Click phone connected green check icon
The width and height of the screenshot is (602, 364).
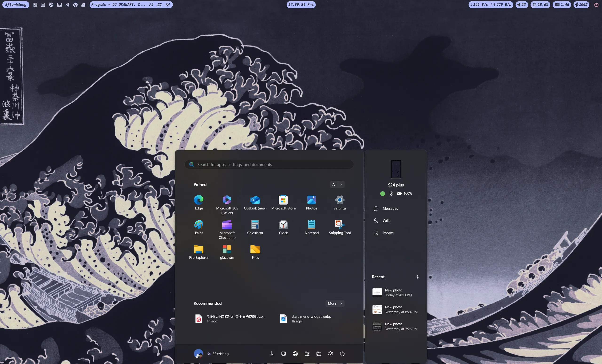[382, 194]
